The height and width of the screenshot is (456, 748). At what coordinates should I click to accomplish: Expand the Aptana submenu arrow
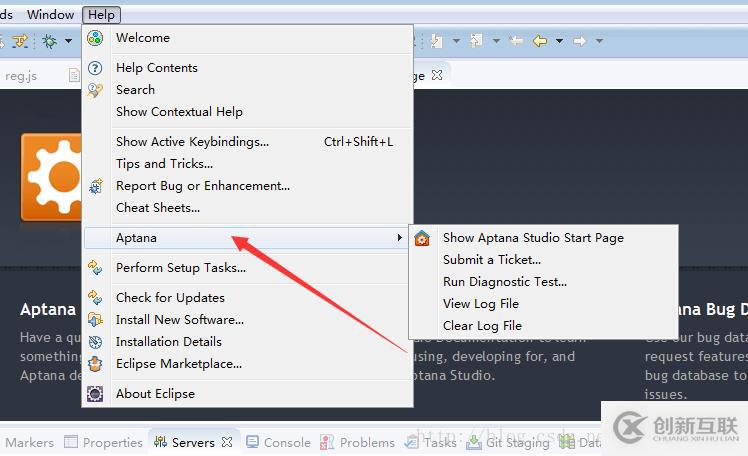(400, 238)
